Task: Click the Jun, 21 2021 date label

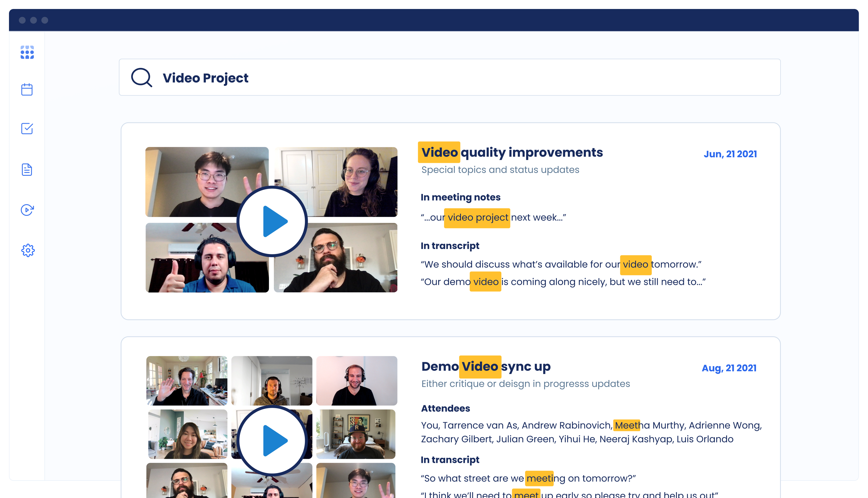Action: 730,154
